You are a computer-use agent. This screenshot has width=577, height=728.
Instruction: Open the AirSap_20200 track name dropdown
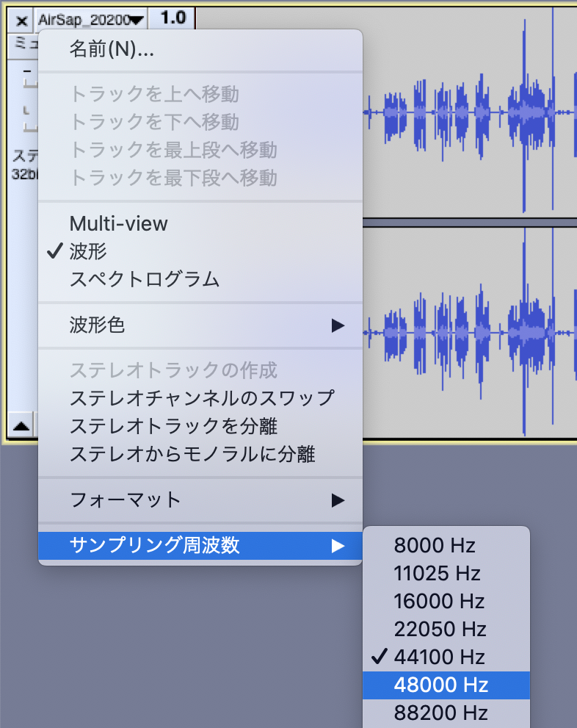click(91, 20)
